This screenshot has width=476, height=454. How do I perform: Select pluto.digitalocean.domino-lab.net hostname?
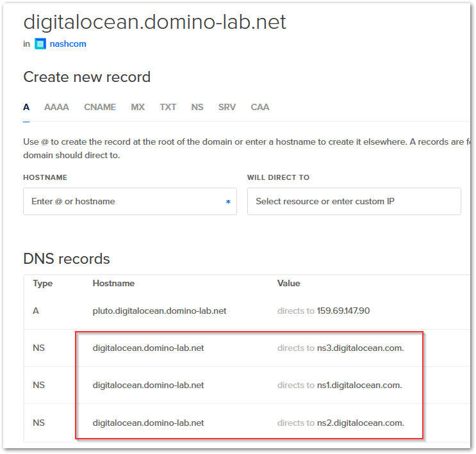coord(160,311)
